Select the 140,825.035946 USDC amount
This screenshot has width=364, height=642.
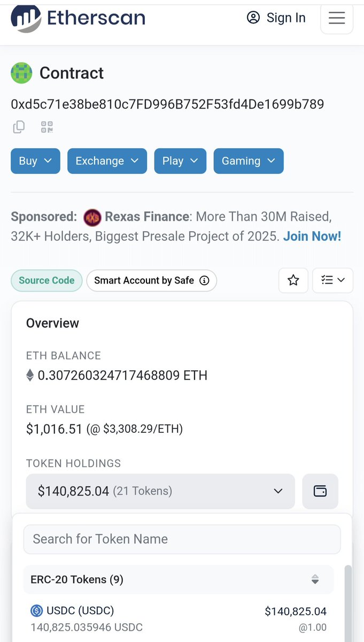87,627
